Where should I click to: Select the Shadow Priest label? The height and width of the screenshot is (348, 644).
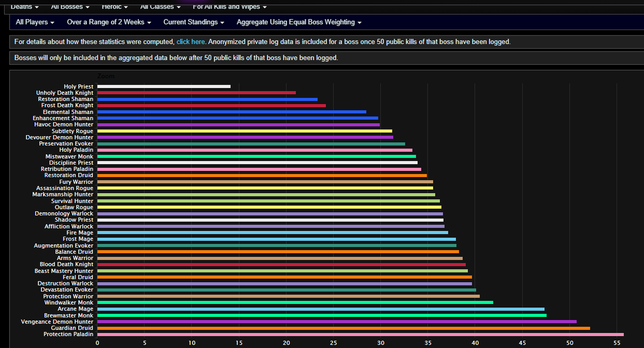pyautogui.click(x=74, y=220)
